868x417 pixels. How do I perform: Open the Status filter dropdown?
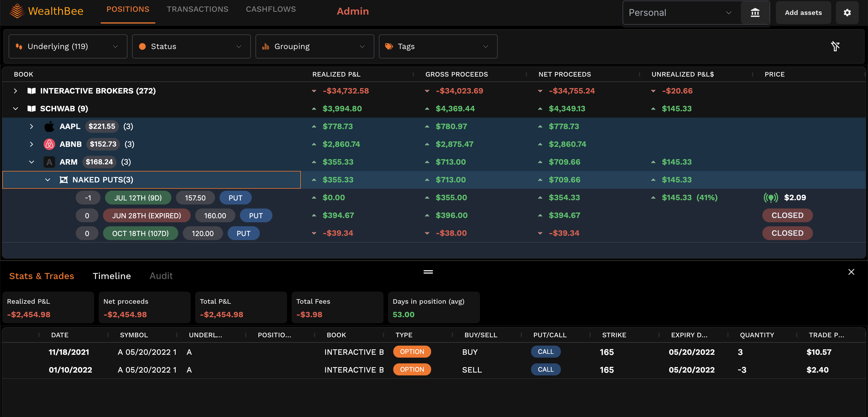(191, 46)
